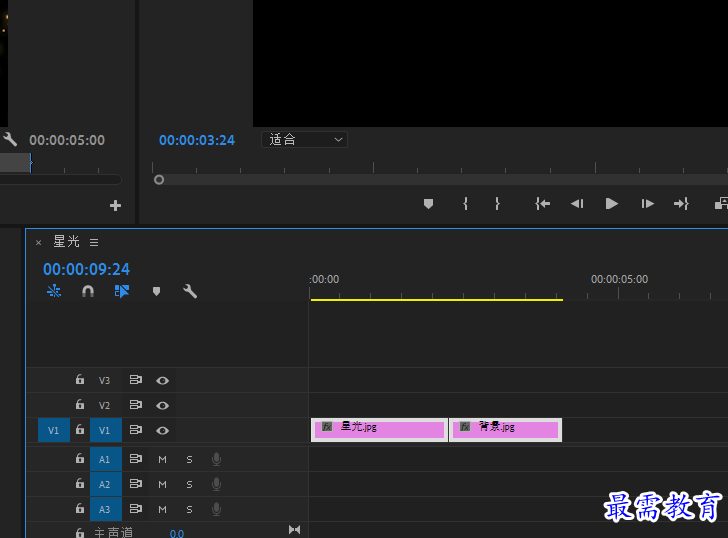This screenshot has width=728, height=538.
Task: Go to Out point
Action: pyautogui.click(x=681, y=204)
